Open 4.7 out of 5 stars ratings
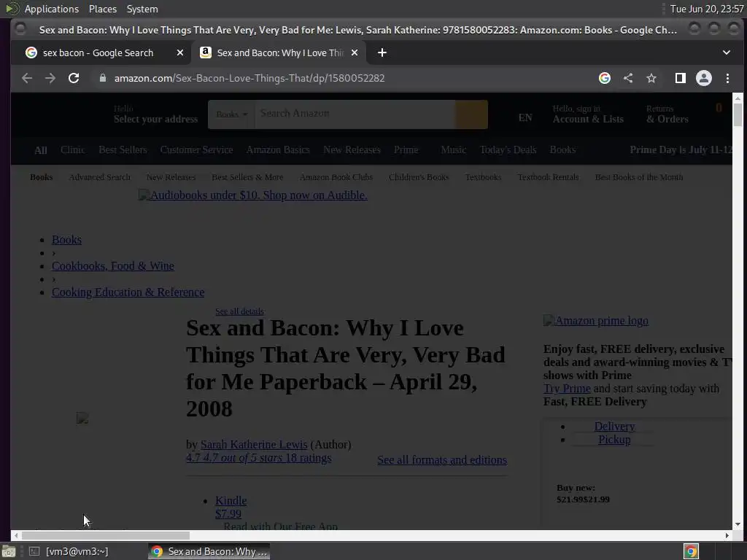 [x=259, y=458]
